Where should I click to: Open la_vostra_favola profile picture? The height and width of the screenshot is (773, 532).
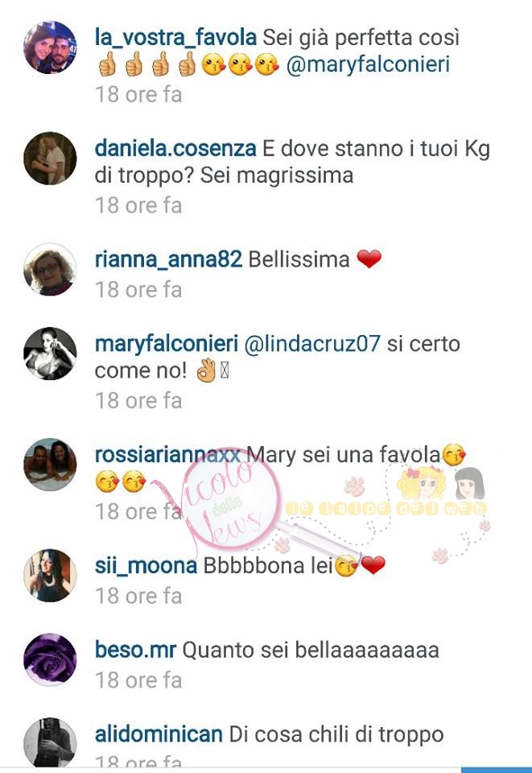50,48
